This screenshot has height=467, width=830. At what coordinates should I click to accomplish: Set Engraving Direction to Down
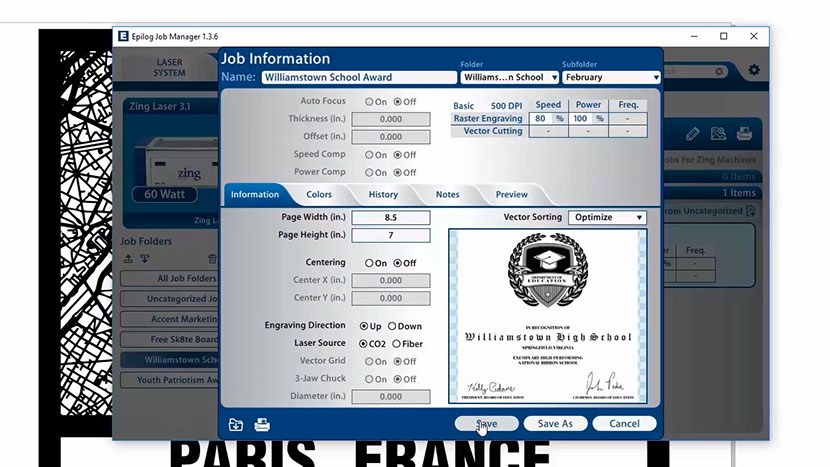coord(392,326)
